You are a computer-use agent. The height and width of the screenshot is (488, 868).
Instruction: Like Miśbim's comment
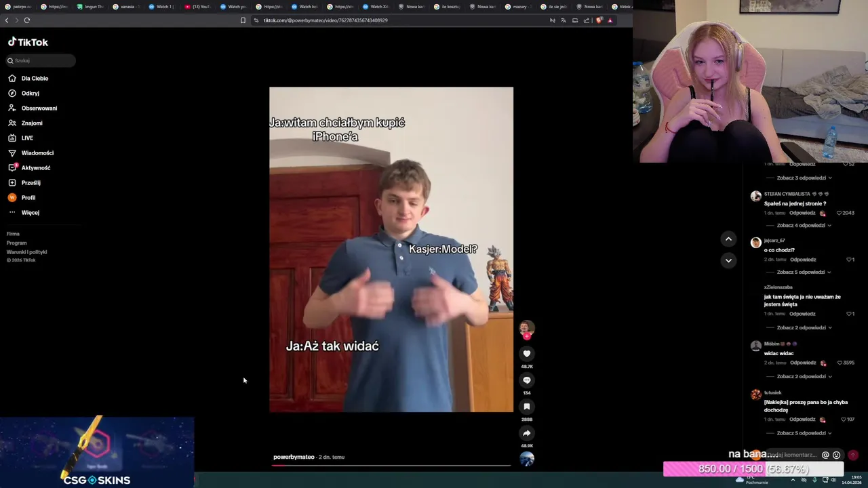[x=839, y=363]
